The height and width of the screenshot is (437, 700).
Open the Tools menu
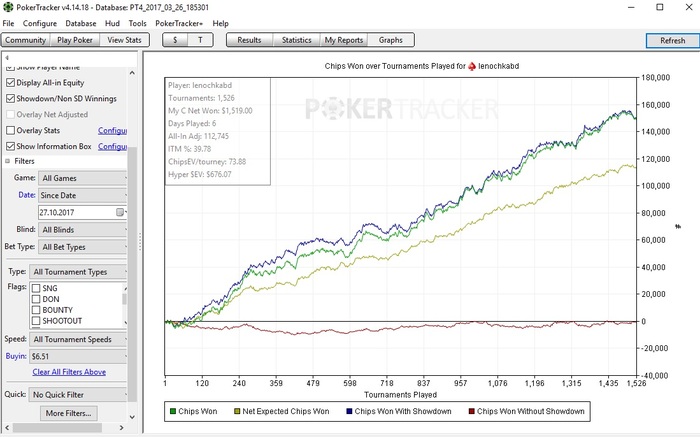[x=138, y=23]
